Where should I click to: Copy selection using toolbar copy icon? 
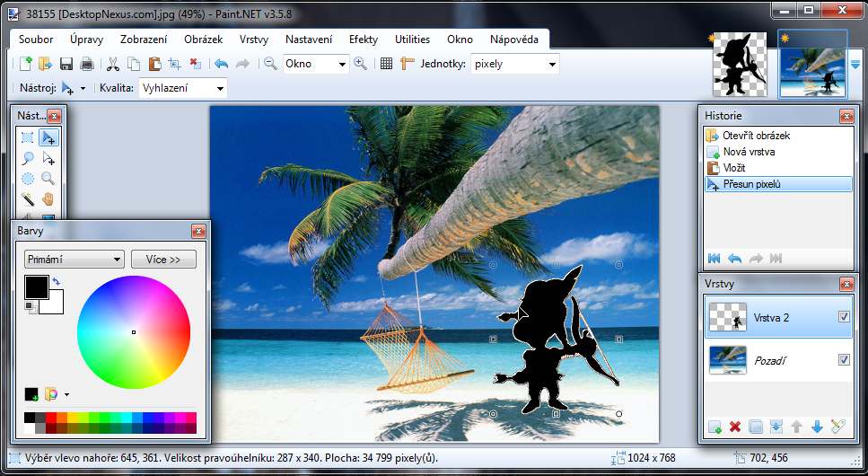pos(134,64)
